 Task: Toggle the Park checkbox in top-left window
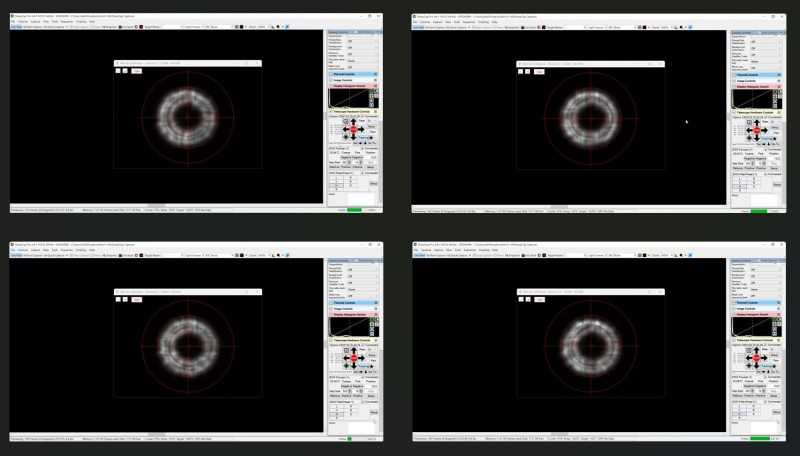(368, 132)
